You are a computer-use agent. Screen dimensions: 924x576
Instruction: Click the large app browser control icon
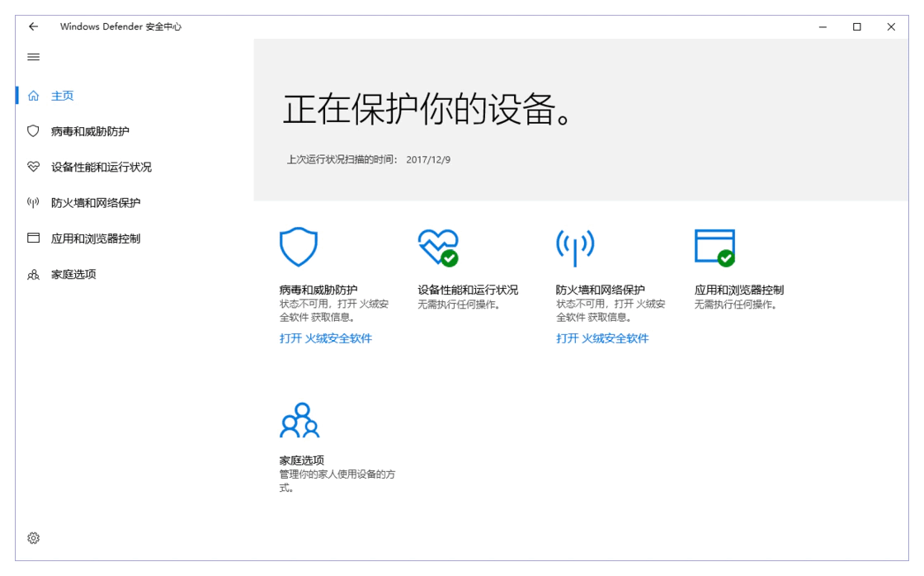click(714, 248)
